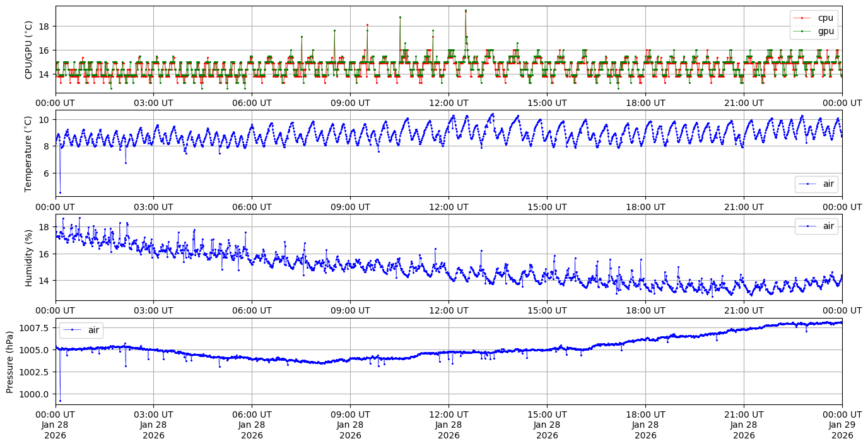
Task: Click the 'Temperature (°C)' y-axis label
Action: [28, 153]
